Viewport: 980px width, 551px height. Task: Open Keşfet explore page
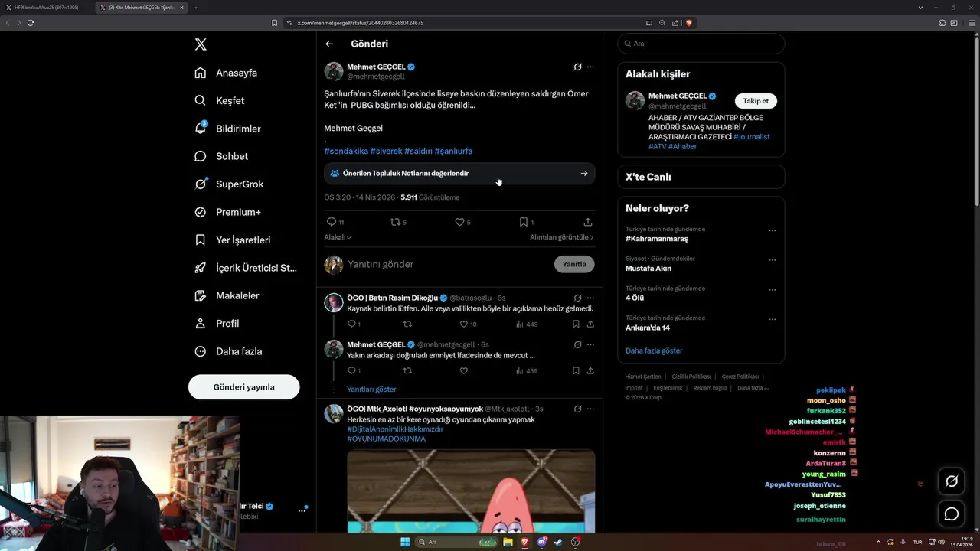point(219,100)
